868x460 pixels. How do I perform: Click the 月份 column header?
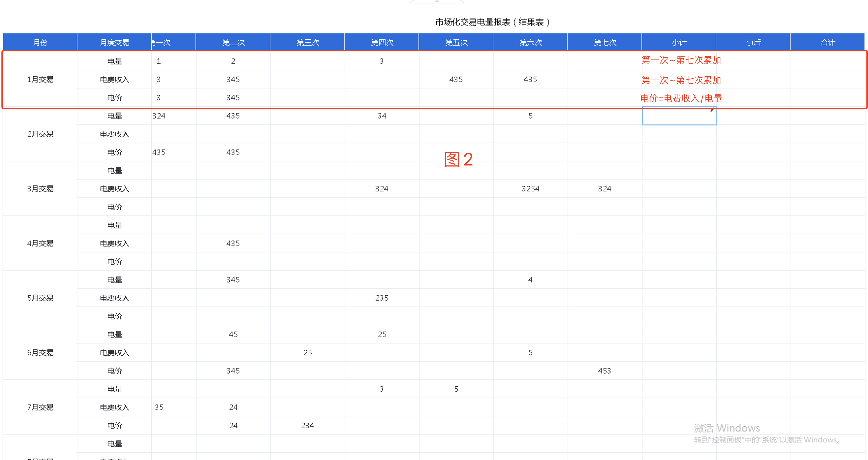40,42
